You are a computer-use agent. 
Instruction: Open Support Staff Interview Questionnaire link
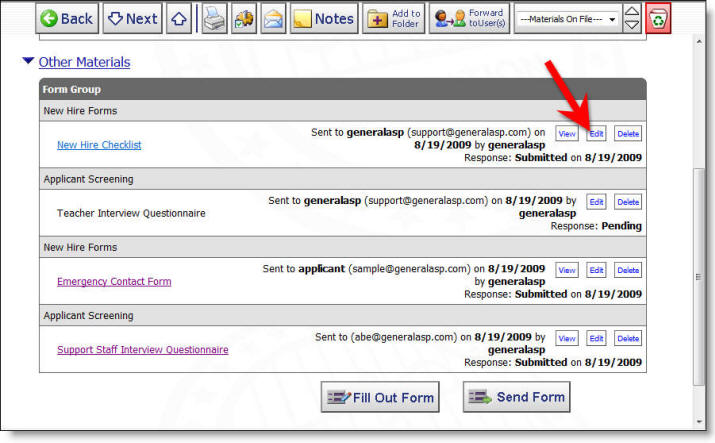(x=142, y=350)
